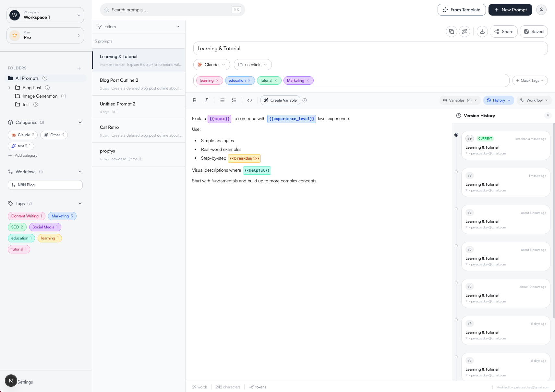This screenshot has width=555, height=392.
Task: Apply italic formatting
Action: 206,100
